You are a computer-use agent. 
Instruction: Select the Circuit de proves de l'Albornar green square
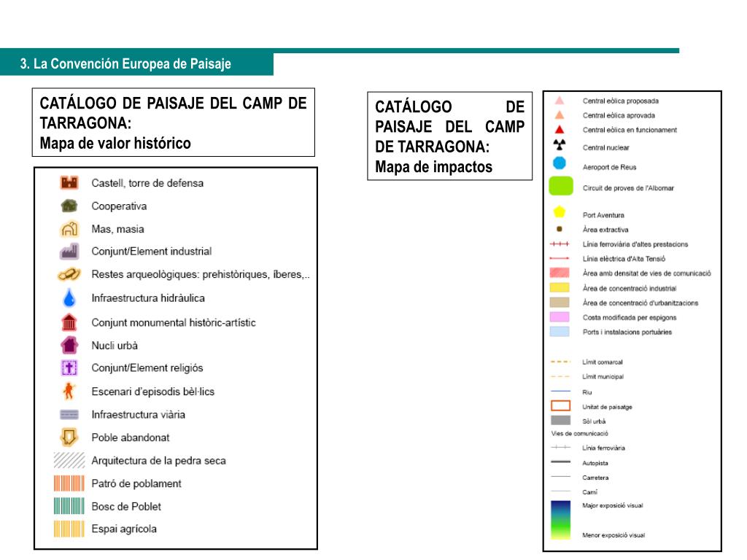click(561, 186)
